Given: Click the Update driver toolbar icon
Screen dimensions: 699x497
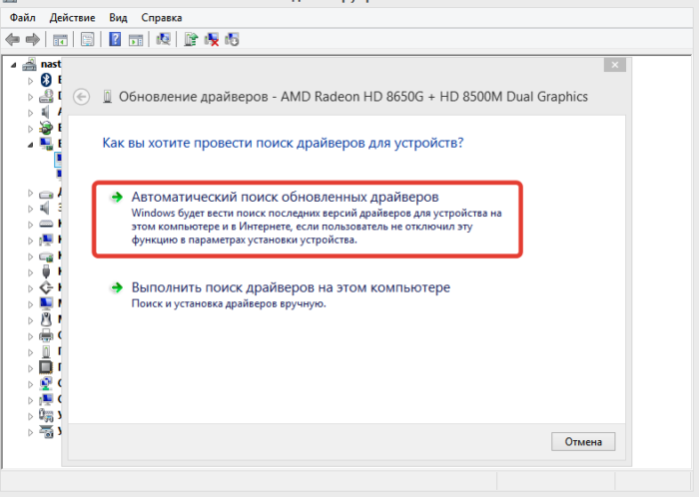Looking at the screenshot, I should 191,40.
